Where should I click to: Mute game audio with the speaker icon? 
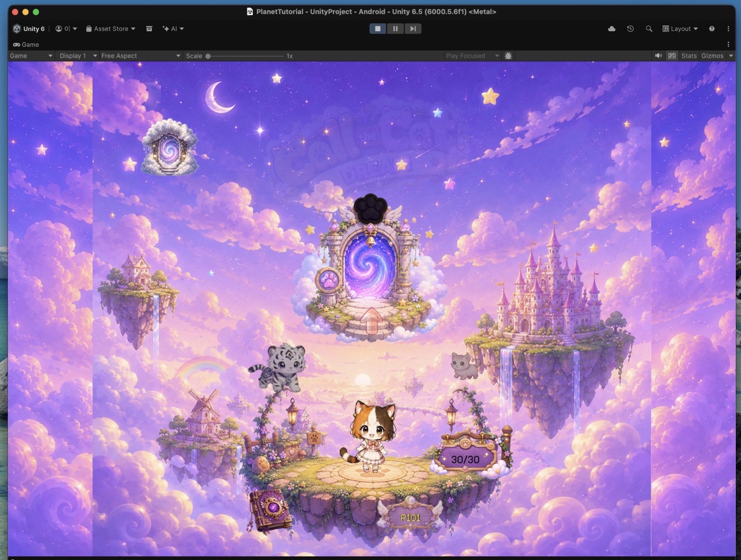coord(658,56)
